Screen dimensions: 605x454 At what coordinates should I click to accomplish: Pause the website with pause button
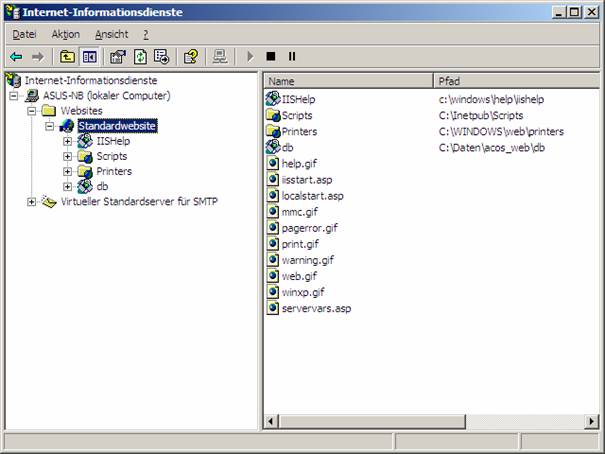coord(292,57)
